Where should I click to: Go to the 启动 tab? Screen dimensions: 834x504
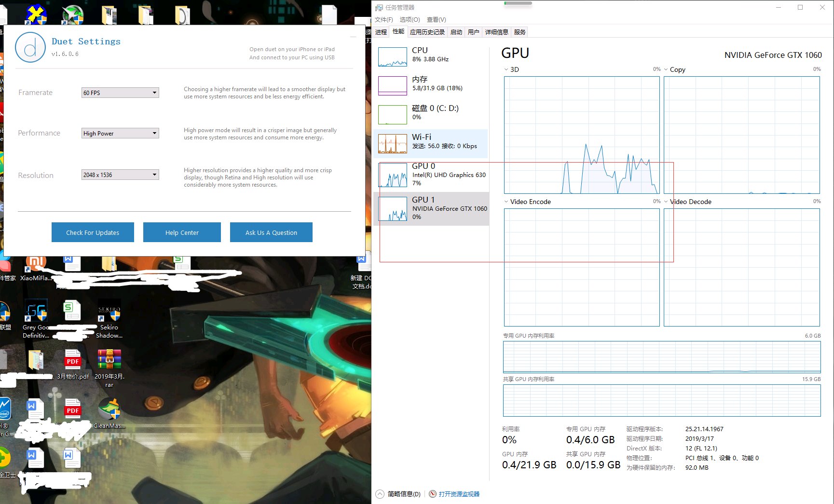tap(456, 32)
